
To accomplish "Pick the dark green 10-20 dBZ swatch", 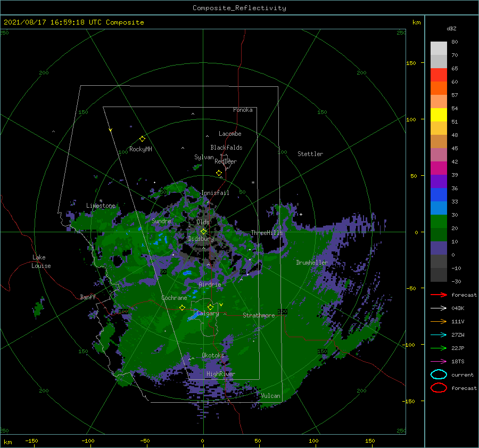I will 439,235.
